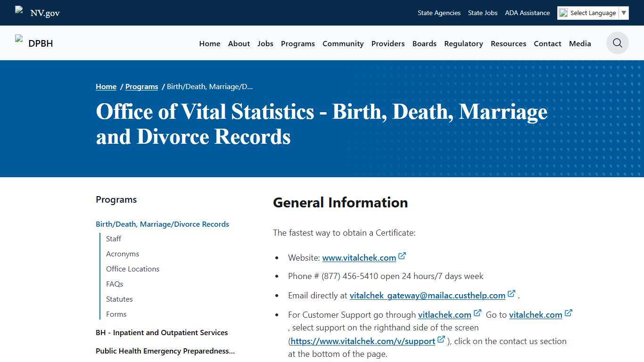Click the external-link icon beside www.vitalchek.com
The image size is (644, 362).
click(x=402, y=255)
